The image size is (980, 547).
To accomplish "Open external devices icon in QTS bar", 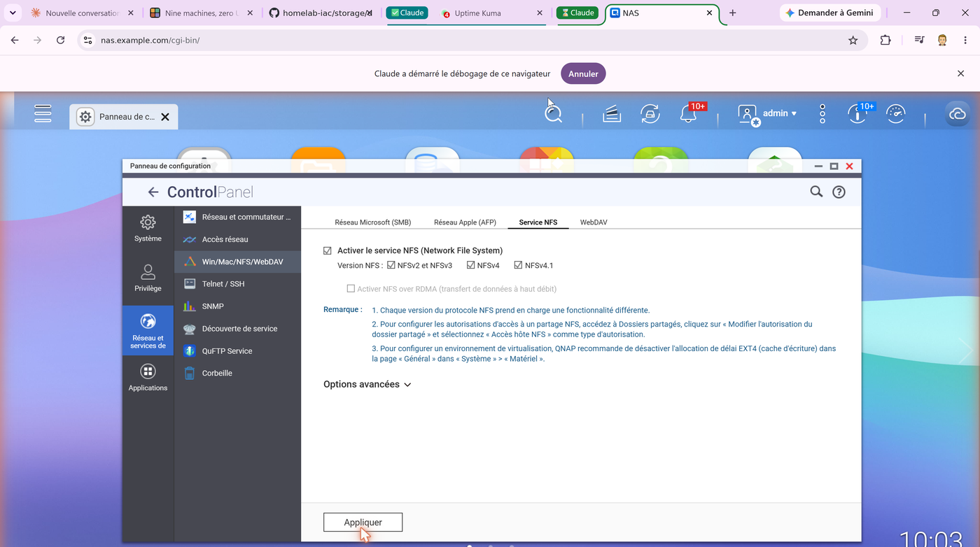I will [650, 113].
